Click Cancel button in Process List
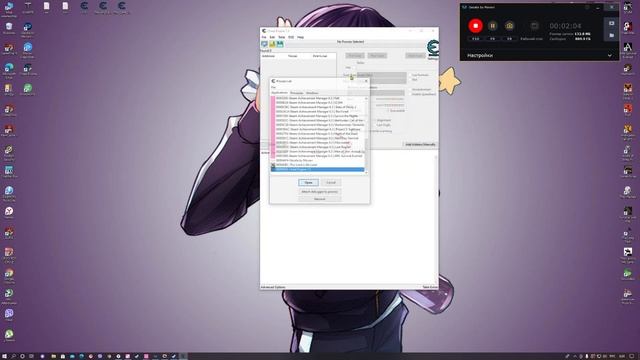 tap(331, 182)
